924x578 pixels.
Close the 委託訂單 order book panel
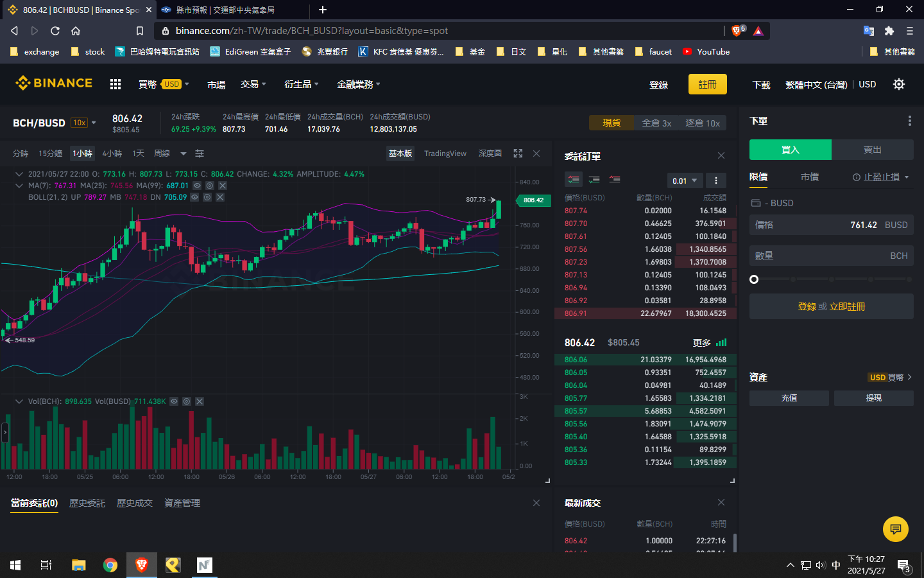(721, 155)
